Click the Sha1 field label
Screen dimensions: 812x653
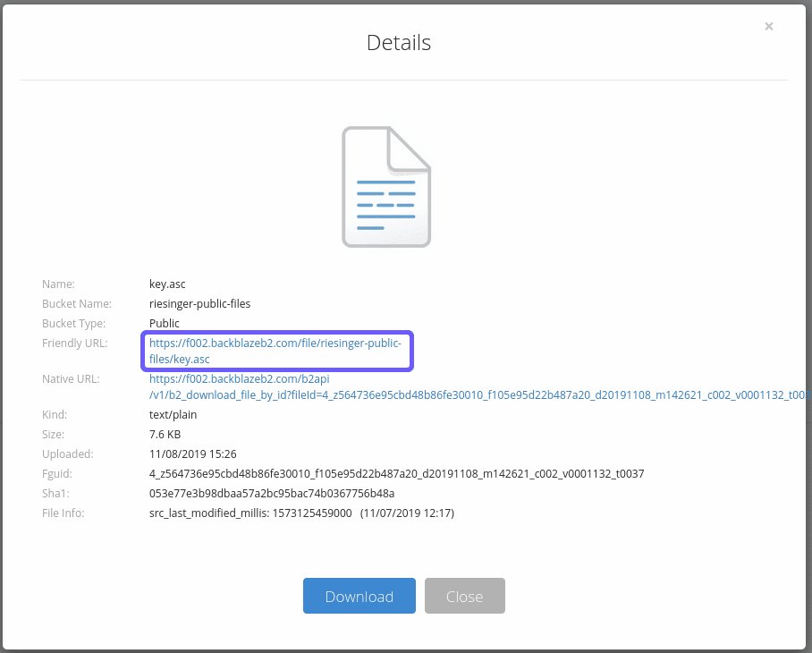click(x=55, y=493)
